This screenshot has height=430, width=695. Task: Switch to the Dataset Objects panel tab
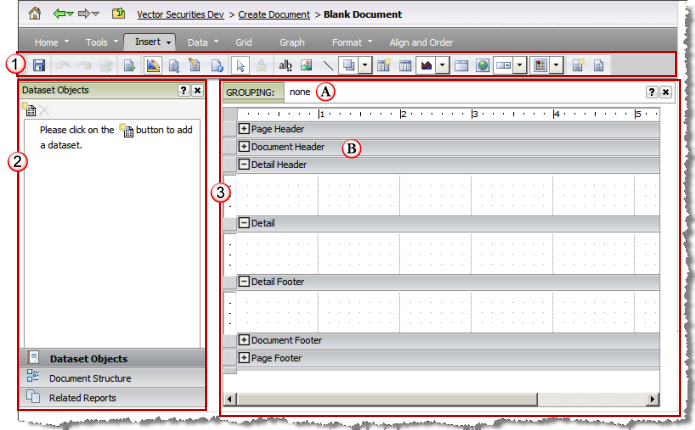coord(113,358)
